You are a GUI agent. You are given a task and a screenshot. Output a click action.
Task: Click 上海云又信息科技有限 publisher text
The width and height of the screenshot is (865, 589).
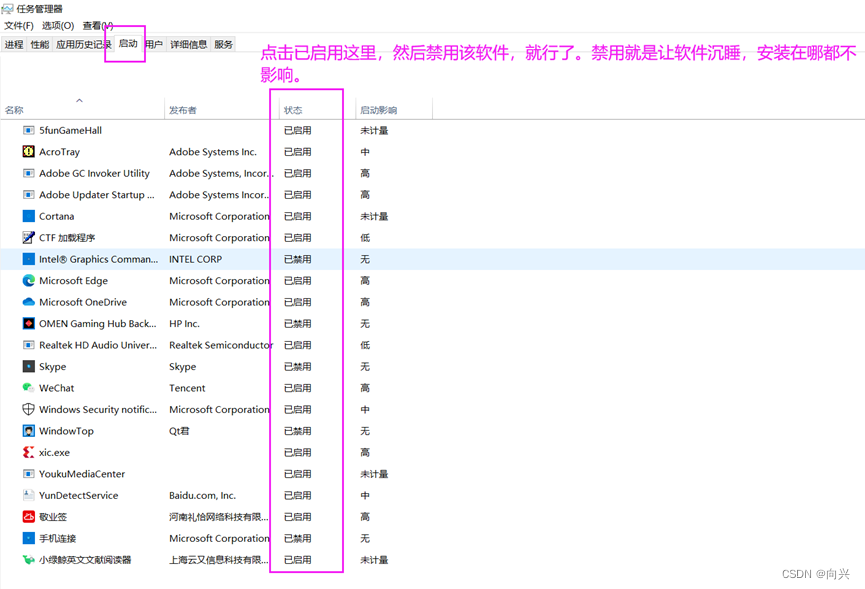click(x=218, y=560)
